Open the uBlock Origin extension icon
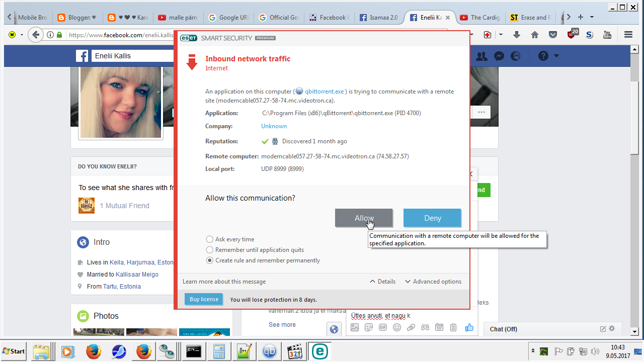The height and width of the screenshot is (362, 644). pyautogui.click(x=572, y=35)
